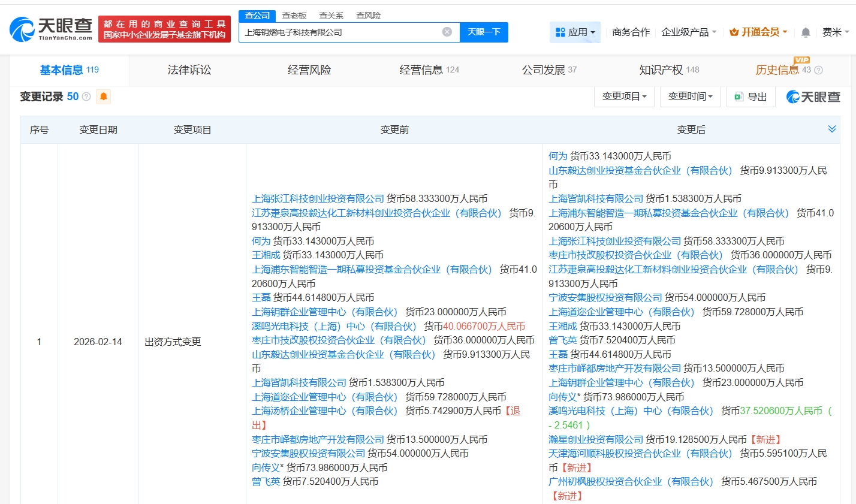Open the 变更项目 filter dropdown
Screen dimensions: 856x504
pos(623,96)
